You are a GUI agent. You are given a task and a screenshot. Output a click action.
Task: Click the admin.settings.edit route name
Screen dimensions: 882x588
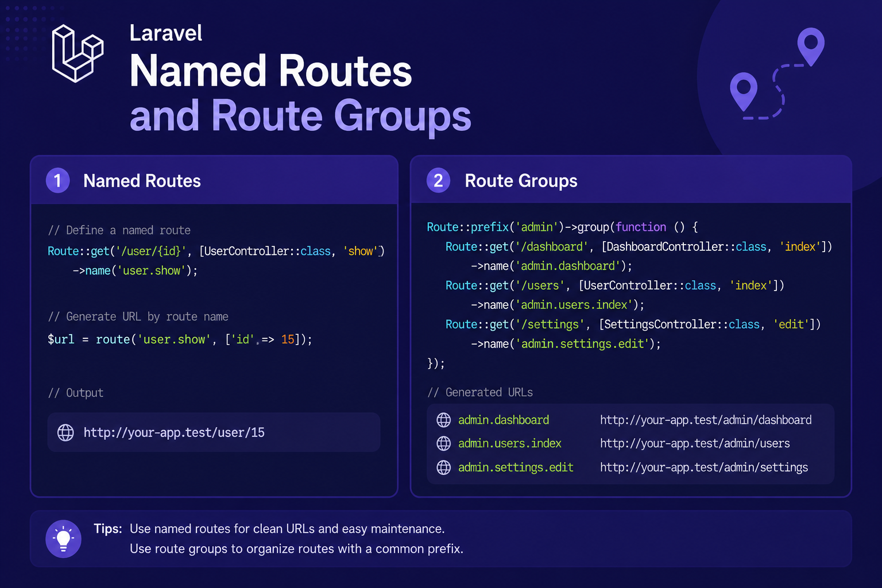tap(516, 467)
